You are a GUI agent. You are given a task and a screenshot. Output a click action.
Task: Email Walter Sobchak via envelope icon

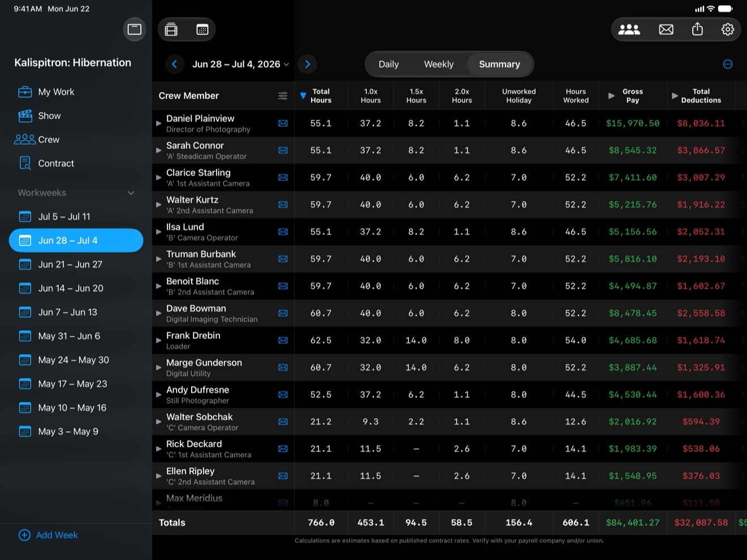click(x=283, y=422)
